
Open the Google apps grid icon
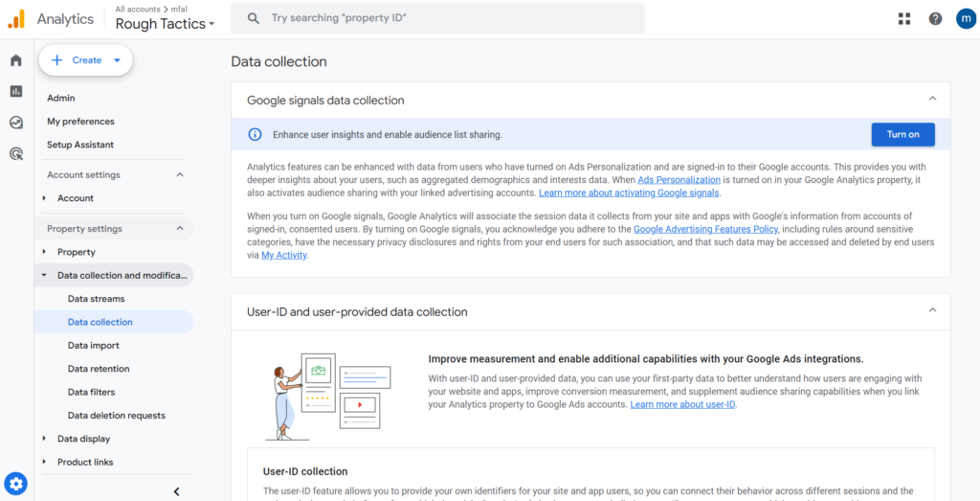point(903,19)
